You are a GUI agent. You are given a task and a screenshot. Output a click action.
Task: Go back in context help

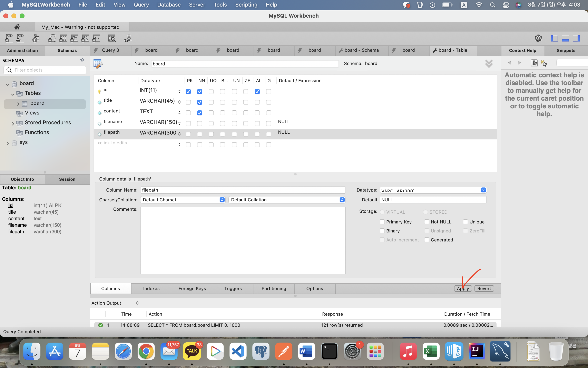click(x=509, y=63)
